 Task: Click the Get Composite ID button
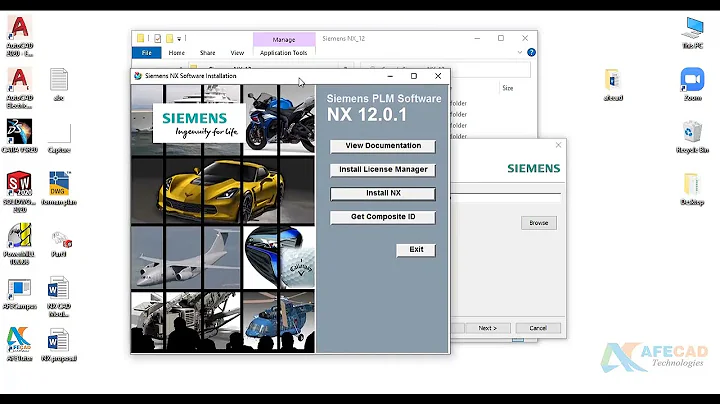pyautogui.click(x=383, y=217)
